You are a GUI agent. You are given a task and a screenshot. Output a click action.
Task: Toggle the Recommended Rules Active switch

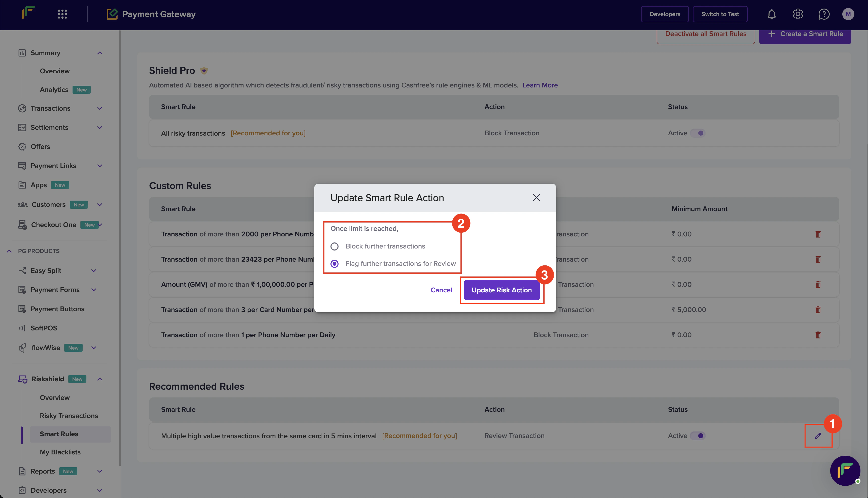click(698, 435)
